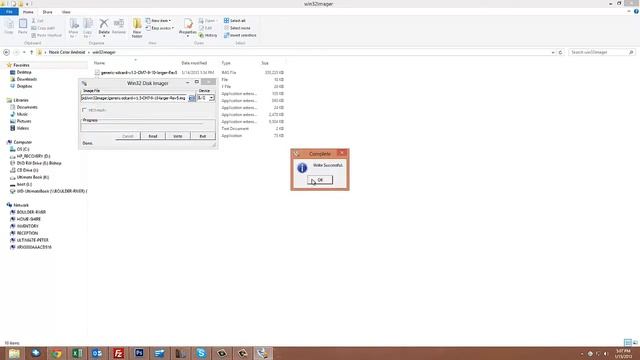Screen dimensions: 640x360
Task: Click the Up one level arrow
Action: (31, 52)
